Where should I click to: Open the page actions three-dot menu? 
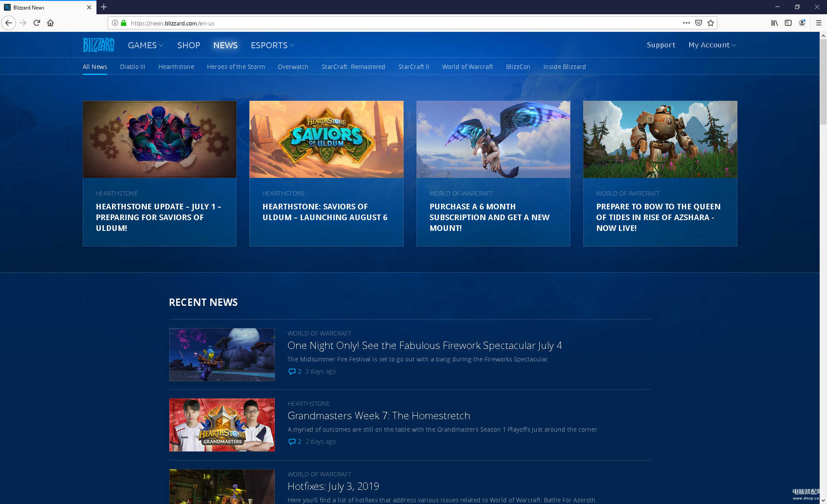[686, 23]
